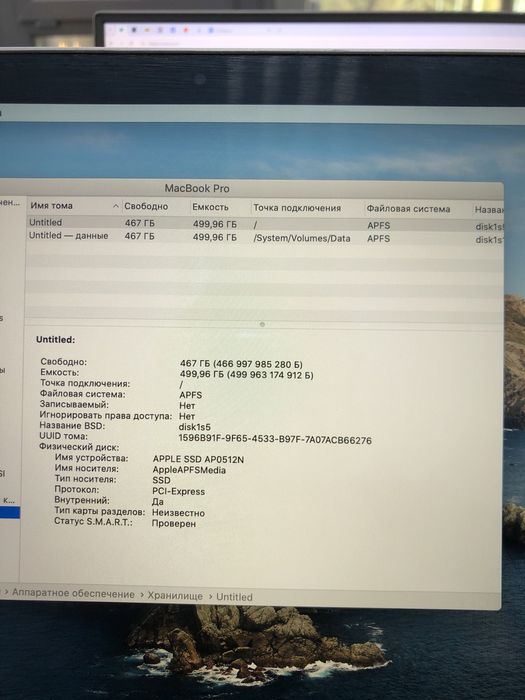Click the highlighted blue sidebar item
This screenshot has width=525, height=700.
[x=10, y=512]
